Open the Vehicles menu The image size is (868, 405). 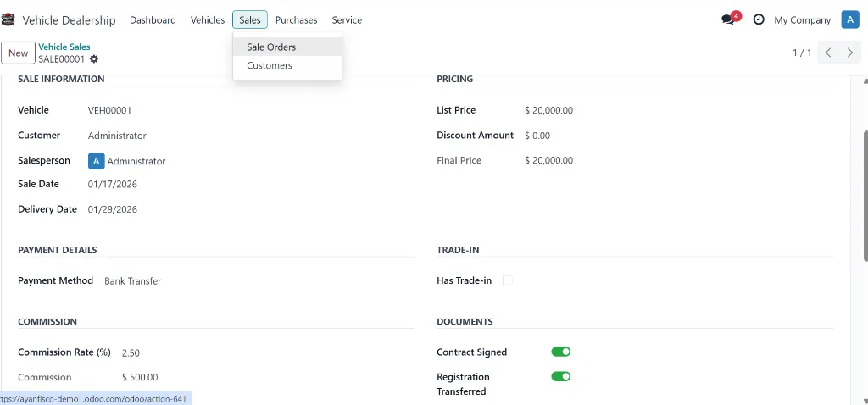(x=208, y=20)
